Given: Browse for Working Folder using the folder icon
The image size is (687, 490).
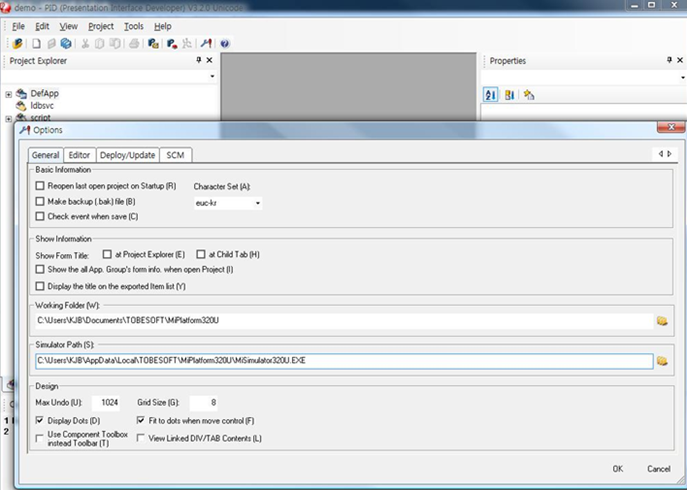Looking at the screenshot, I should click(x=662, y=321).
